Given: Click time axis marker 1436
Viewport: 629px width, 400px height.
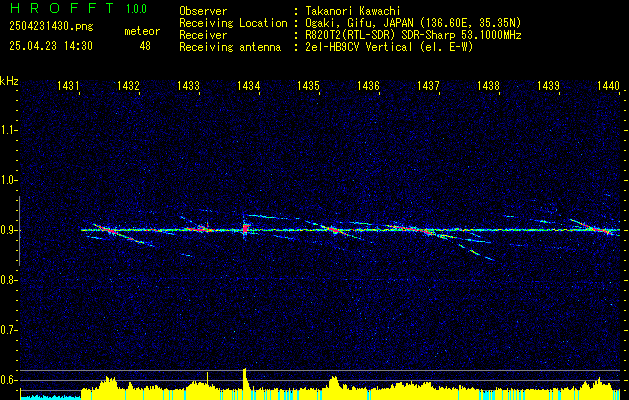Looking at the screenshot, I should coord(368,85).
